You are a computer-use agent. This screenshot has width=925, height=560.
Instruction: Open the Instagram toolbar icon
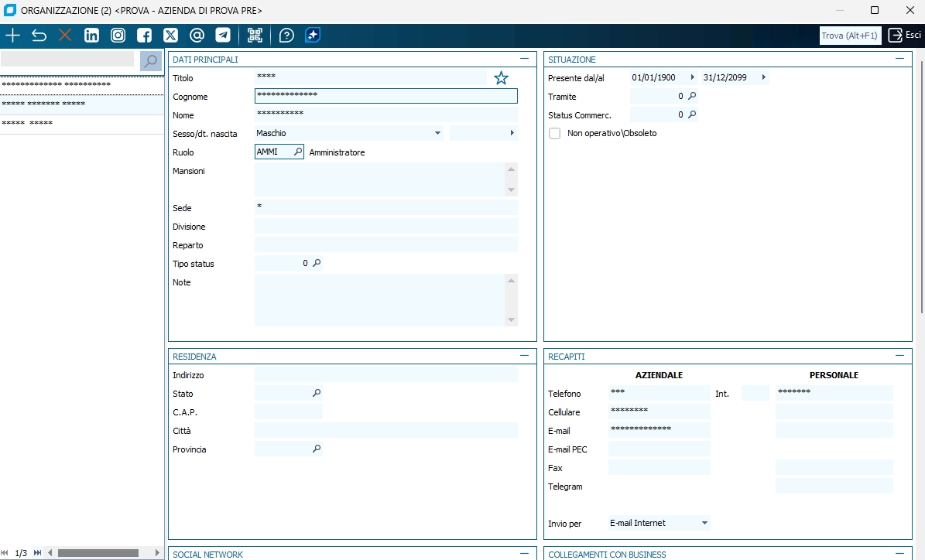point(118,36)
